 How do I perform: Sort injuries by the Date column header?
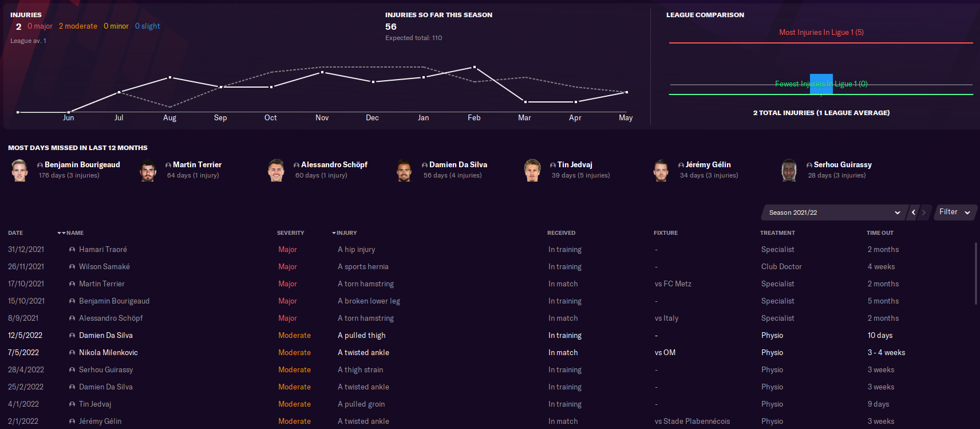pos(15,233)
